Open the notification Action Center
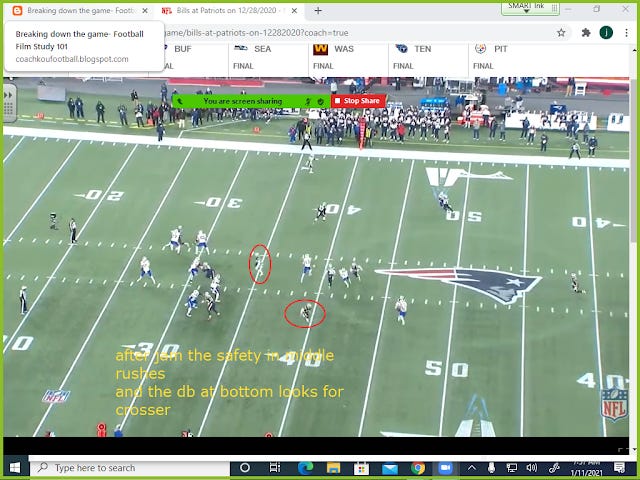Image resolution: width=640 pixels, height=480 pixels. (x=620, y=468)
